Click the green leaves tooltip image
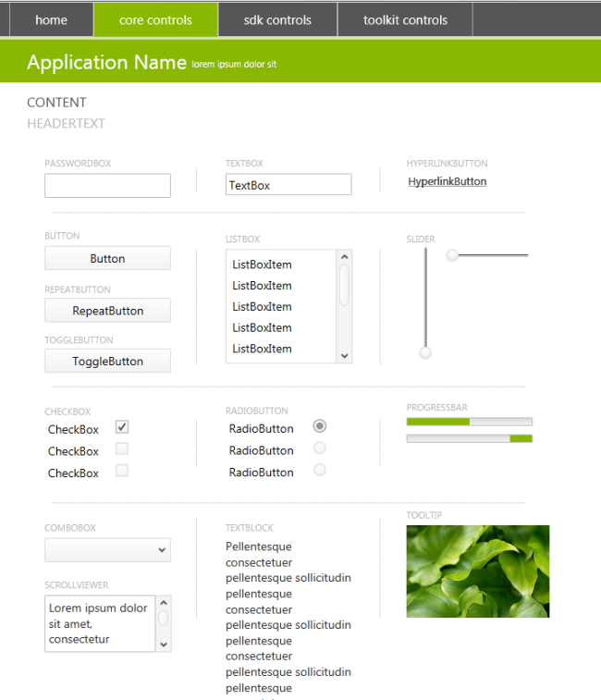The width and height of the screenshot is (601, 700). [478, 571]
